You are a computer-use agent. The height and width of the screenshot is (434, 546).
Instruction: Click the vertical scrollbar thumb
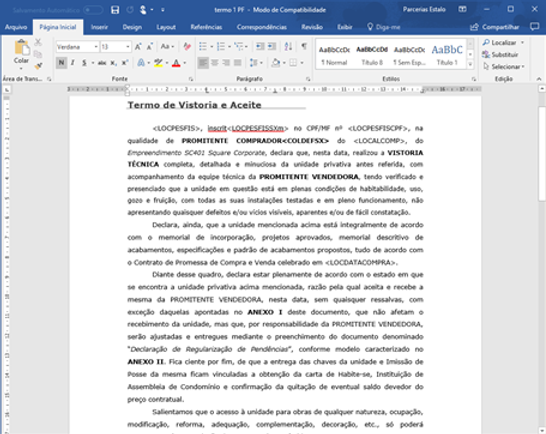(542, 153)
